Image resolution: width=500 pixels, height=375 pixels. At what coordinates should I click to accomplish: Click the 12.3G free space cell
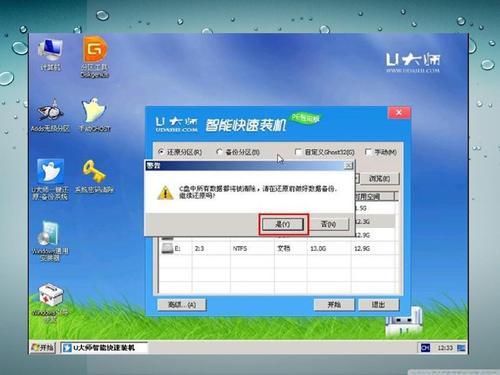pos(362,222)
